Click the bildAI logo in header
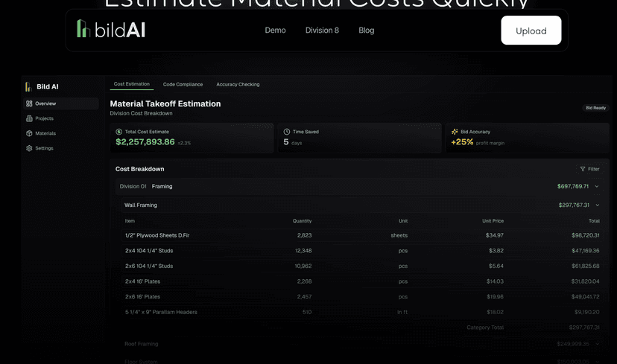The height and width of the screenshot is (364, 617). click(110, 30)
